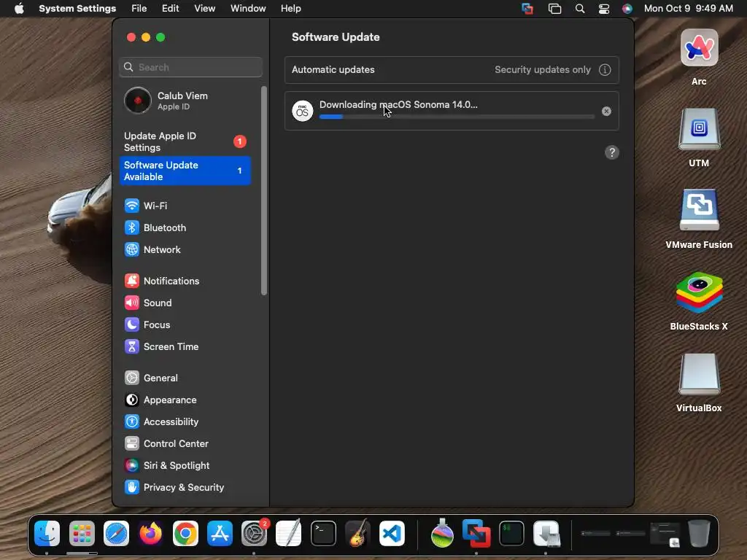Open Software Update help button
Viewport: 747px width, 560px height.
(612, 152)
